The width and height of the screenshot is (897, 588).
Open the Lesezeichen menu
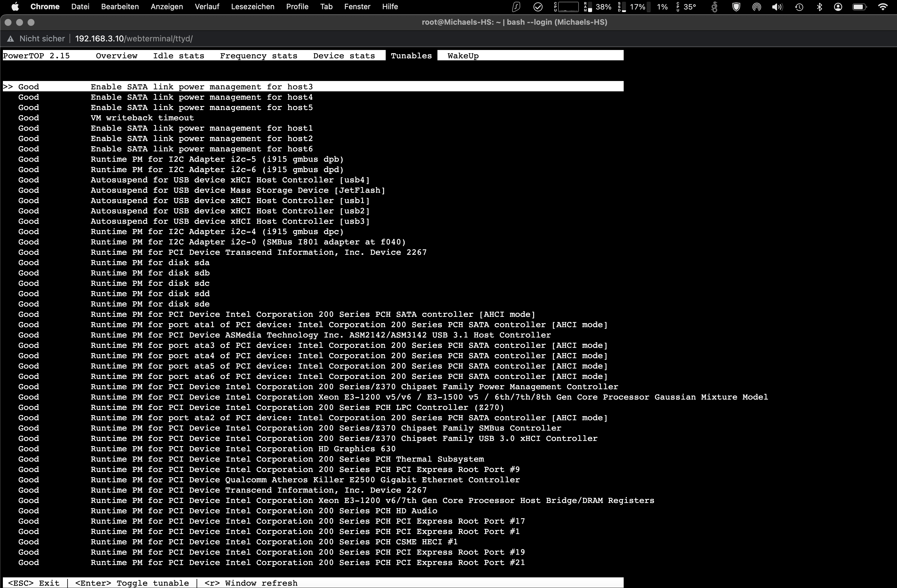pyautogui.click(x=253, y=7)
